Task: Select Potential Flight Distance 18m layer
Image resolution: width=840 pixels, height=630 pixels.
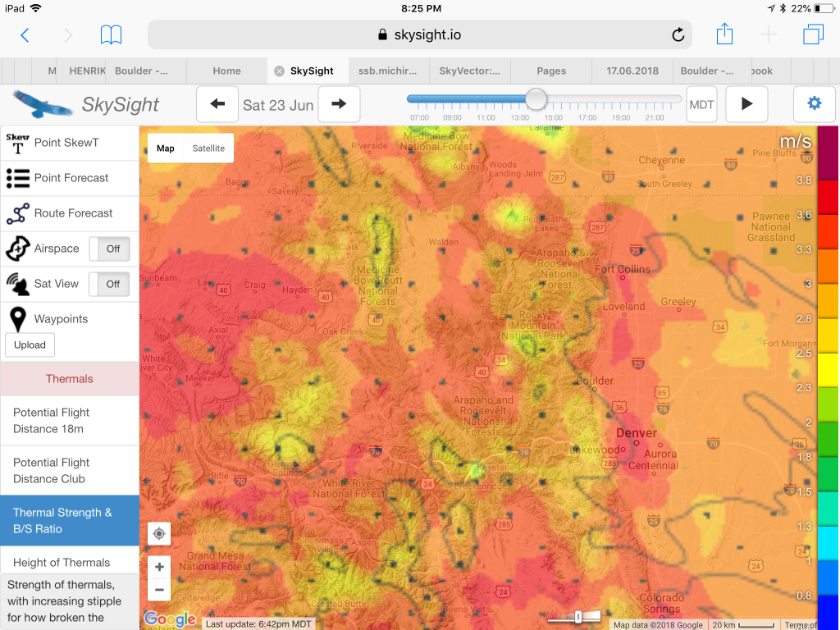Action: [70, 421]
